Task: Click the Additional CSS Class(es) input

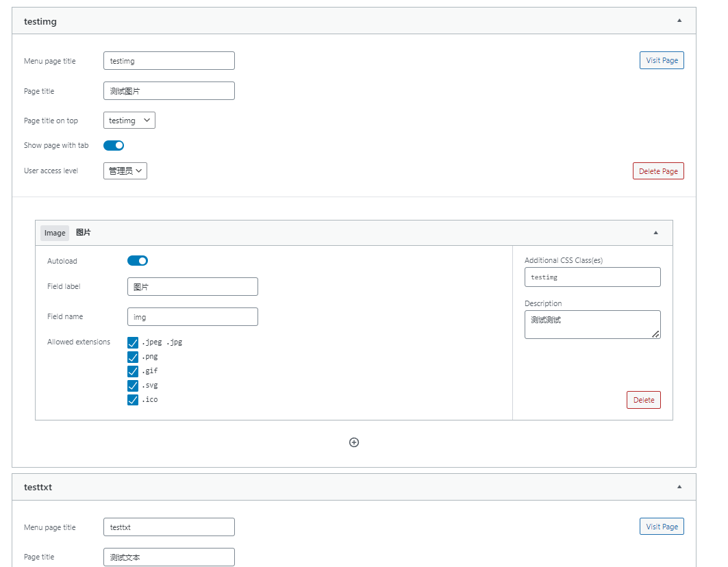Action: (x=592, y=277)
